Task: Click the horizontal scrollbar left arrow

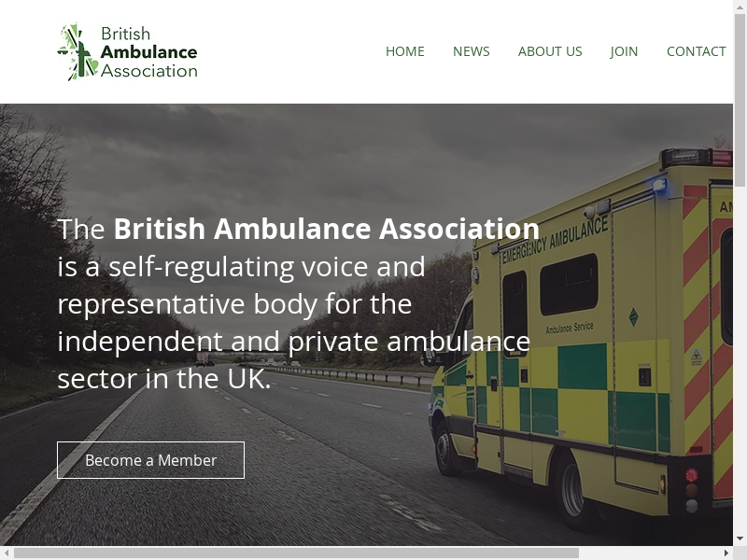Action: tap(6, 553)
